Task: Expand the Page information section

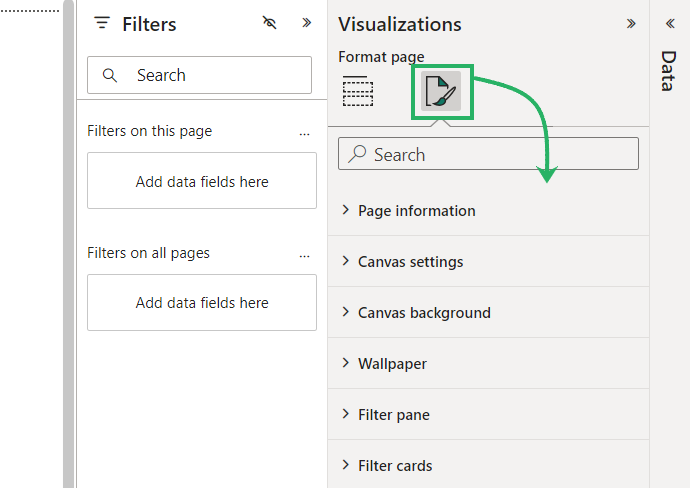Action: pyautogui.click(x=416, y=211)
